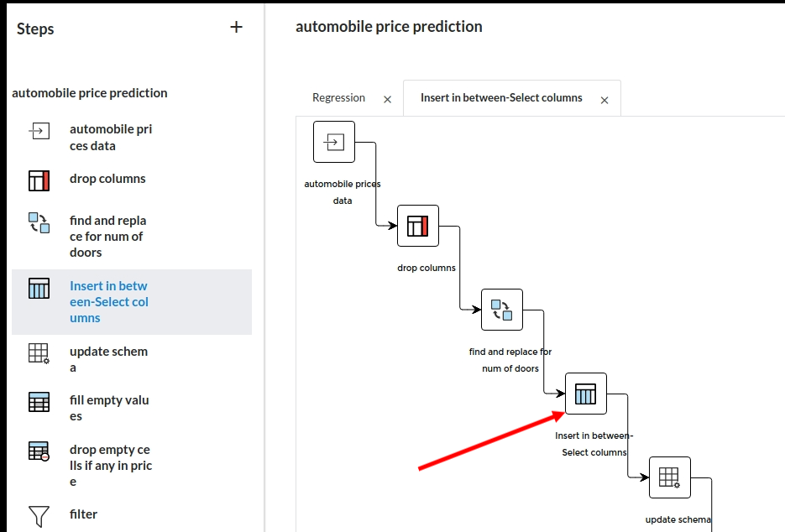Select the update schema canvas node
Screen dimensions: 785x532
670,477
